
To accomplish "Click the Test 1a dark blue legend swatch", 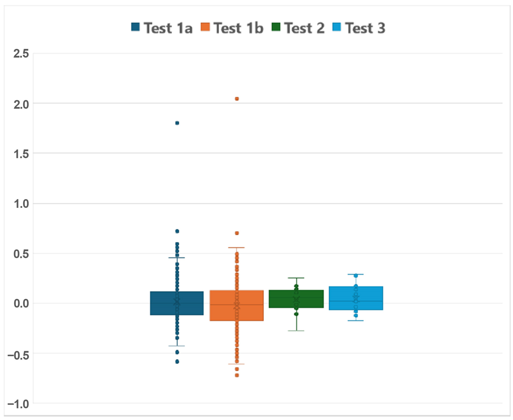I will (x=135, y=27).
